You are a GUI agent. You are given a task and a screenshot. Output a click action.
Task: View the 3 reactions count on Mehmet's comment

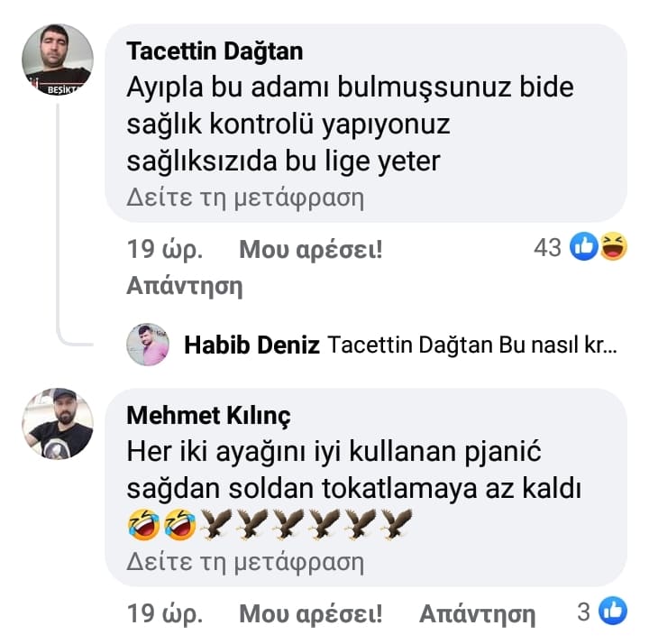coord(583,612)
